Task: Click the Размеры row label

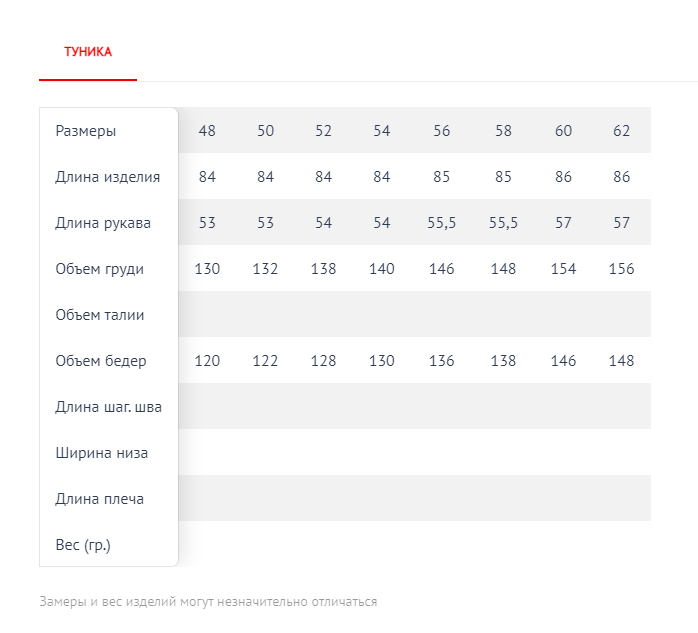Action: point(86,131)
